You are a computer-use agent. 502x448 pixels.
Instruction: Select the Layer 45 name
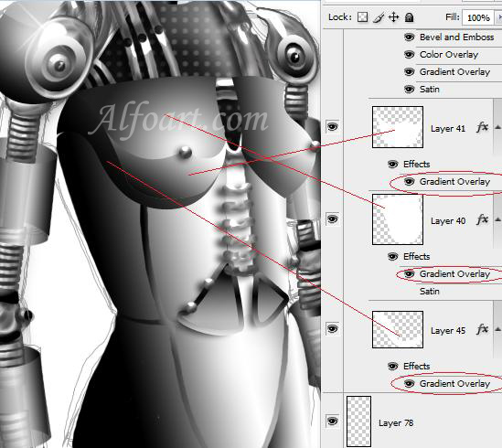(448, 330)
